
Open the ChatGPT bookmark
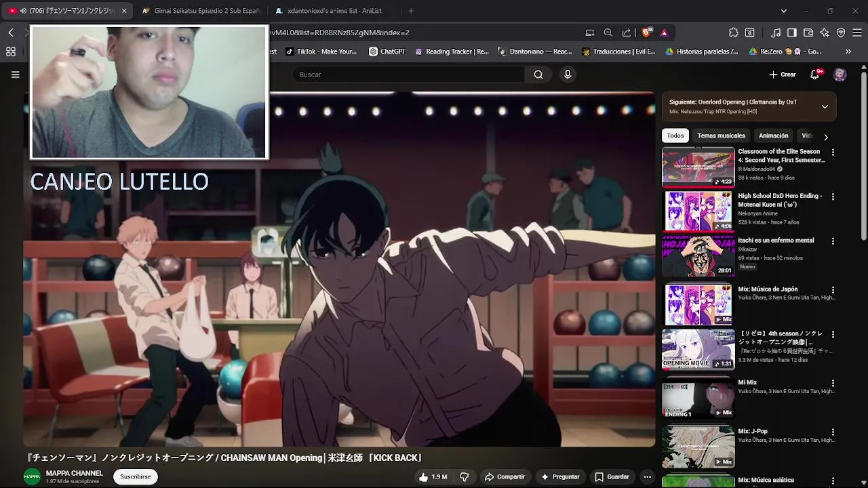click(387, 52)
